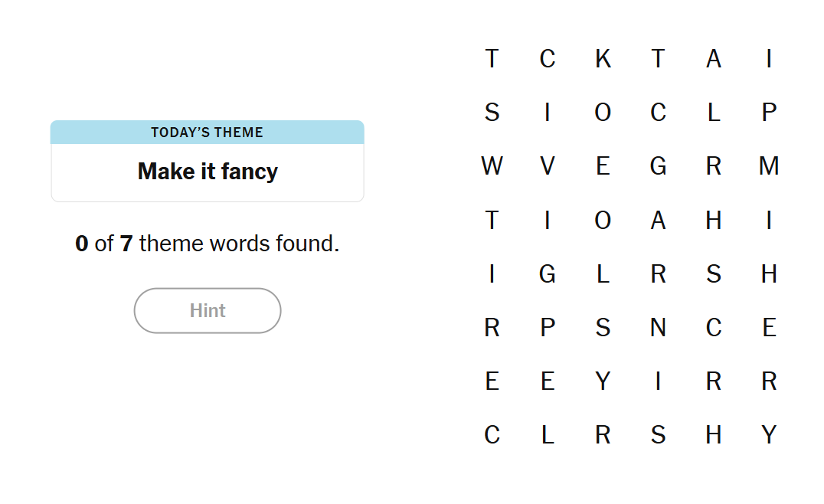Viewport: 824px width, 504px height.
Task: Pick the letter V in the grid
Action: [547, 166]
